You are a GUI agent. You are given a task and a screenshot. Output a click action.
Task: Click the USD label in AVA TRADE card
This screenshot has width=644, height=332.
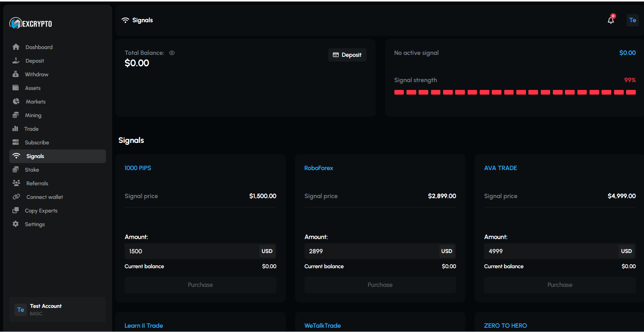point(626,251)
